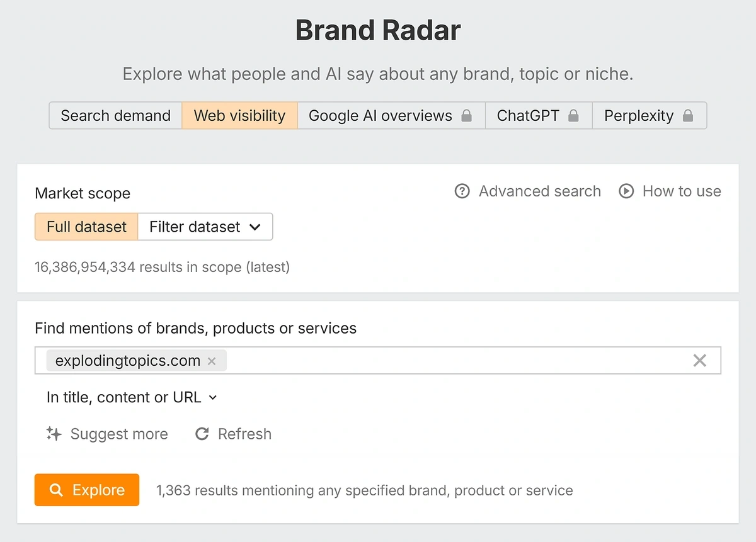Select the Web visibility tab
The width and height of the screenshot is (756, 542).
(239, 116)
